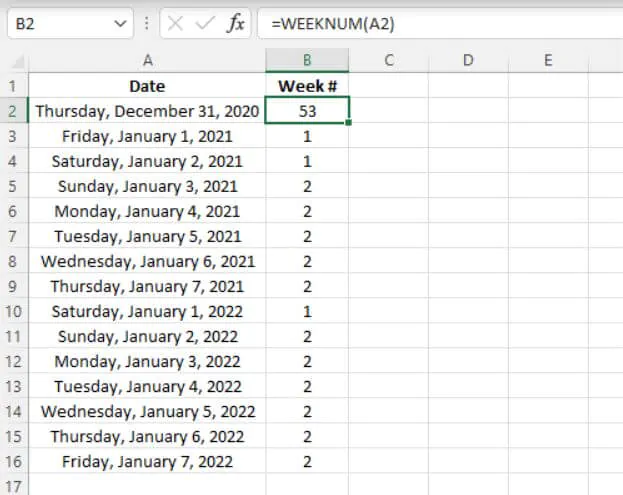623x495 pixels.
Task: Select column C header
Action: pyautogui.click(x=388, y=61)
